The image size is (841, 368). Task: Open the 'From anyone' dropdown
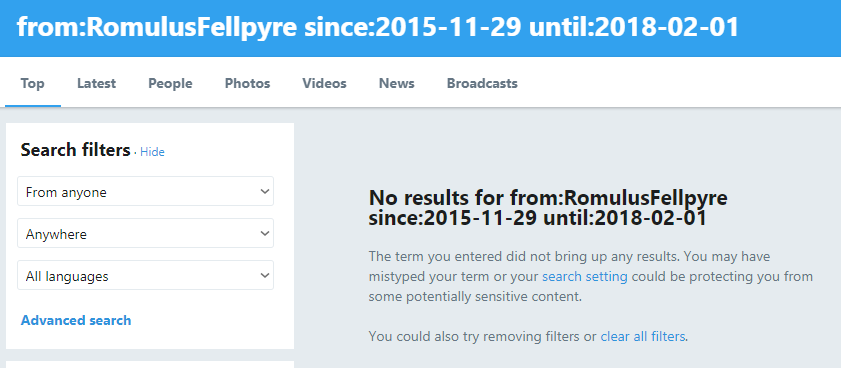click(145, 191)
